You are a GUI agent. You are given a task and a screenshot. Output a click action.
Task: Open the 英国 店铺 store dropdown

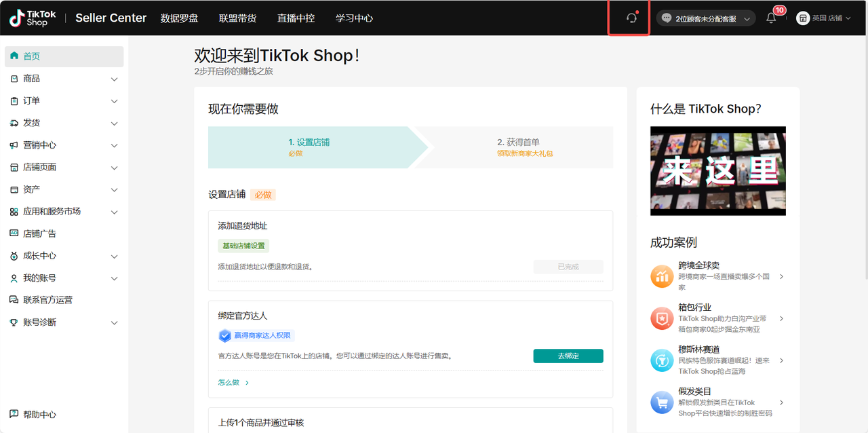click(823, 18)
